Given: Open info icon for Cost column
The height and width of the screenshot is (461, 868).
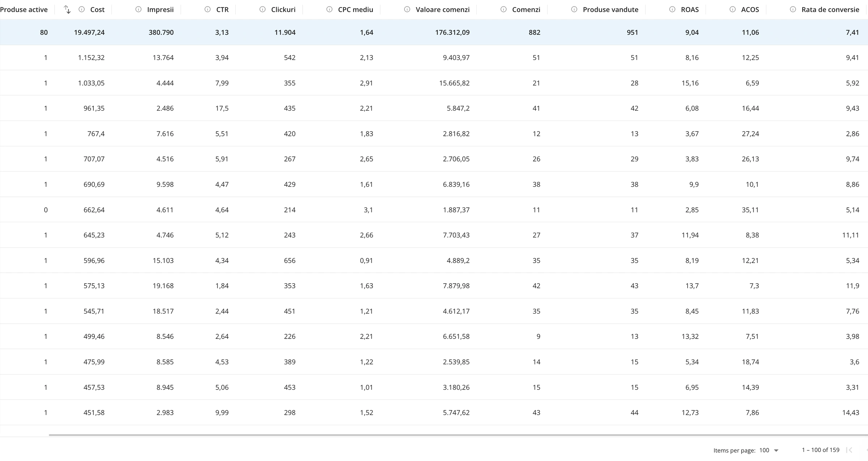Looking at the screenshot, I should [x=82, y=9].
